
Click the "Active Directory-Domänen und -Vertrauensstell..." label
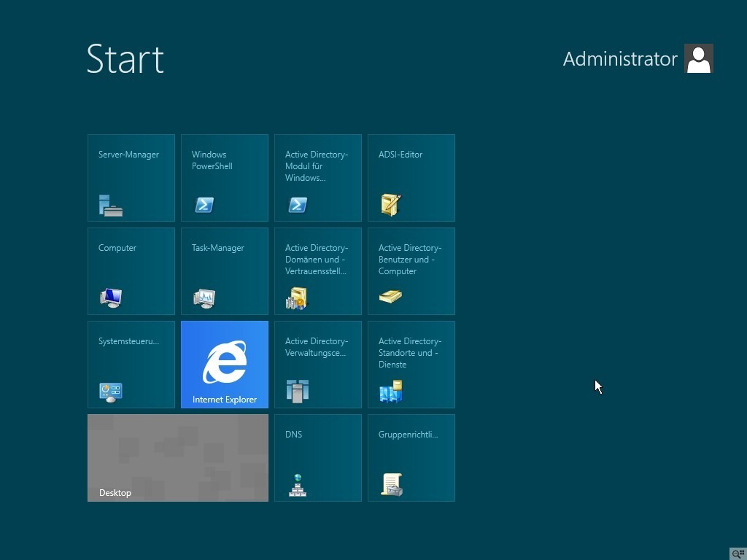(x=317, y=260)
